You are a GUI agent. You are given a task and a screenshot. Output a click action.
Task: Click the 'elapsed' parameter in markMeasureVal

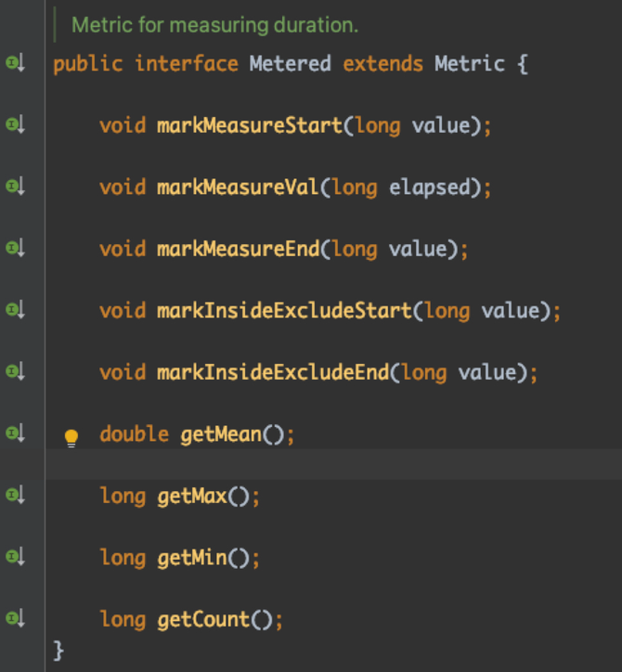point(427,187)
